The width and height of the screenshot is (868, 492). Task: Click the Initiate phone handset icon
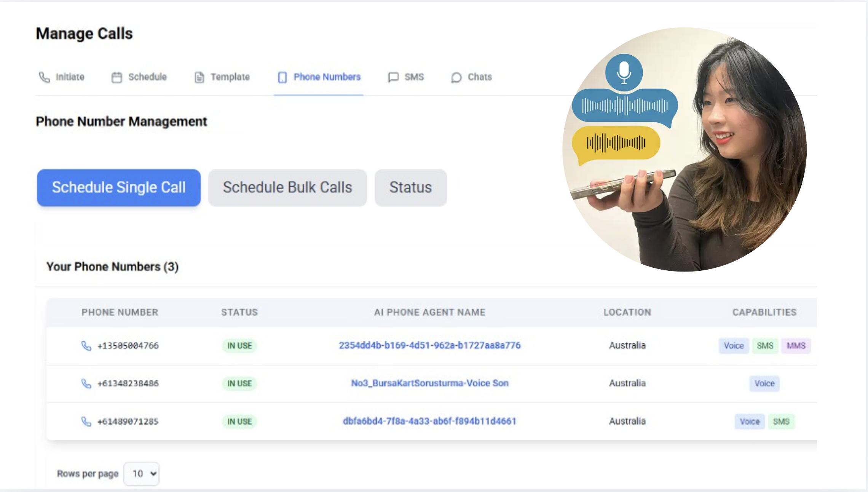pyautogui.click(x=44, y=77)
